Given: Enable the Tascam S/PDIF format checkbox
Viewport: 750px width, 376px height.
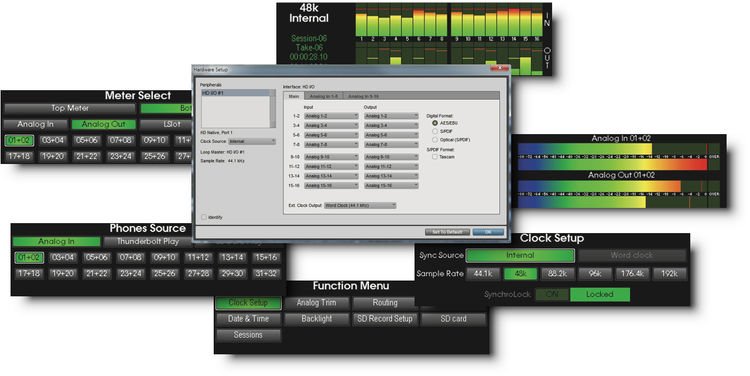Looking at the screenshot, I should pos(435,156).
